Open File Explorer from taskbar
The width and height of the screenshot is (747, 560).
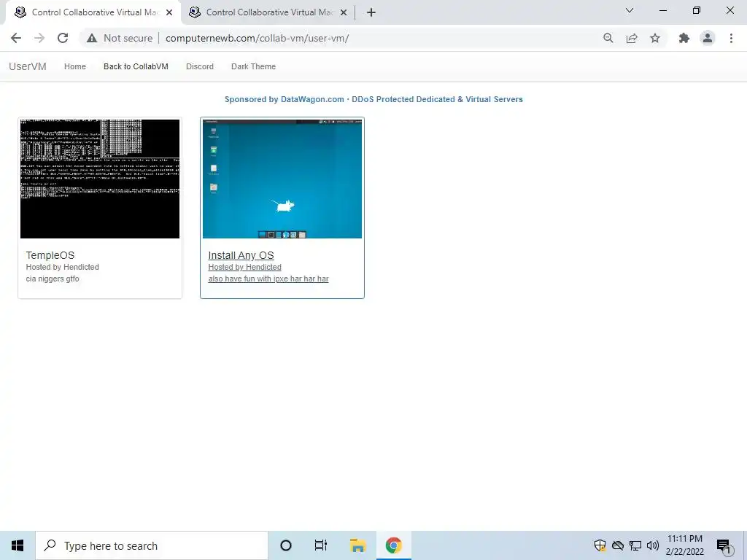pyautogui.click(x=357, y=545)
